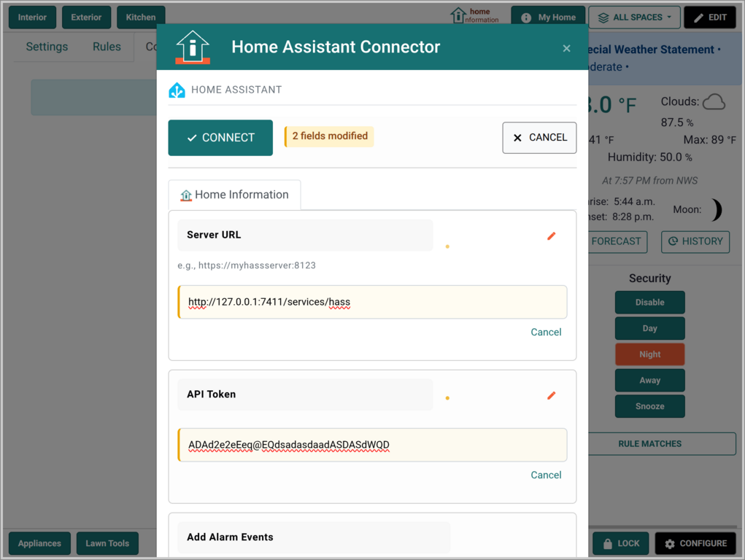Screen dimensions: 745x560
Task: Click the EDIT button
Action: tap(710, 17)
